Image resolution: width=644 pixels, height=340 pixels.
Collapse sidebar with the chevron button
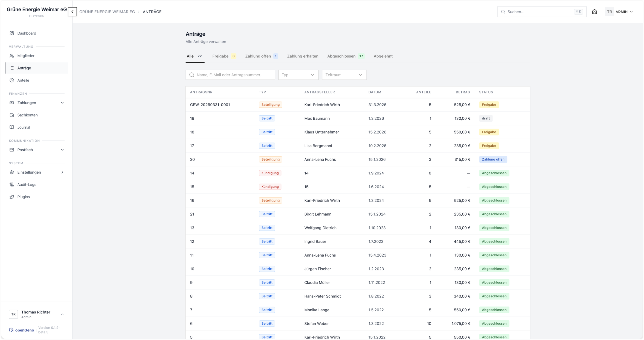[72, 12]
